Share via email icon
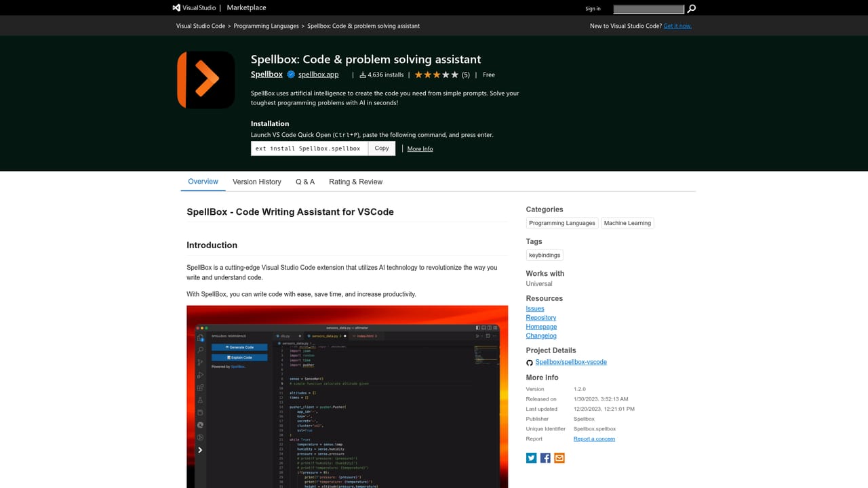The image size is (868, 488). (x=559, y=458)
